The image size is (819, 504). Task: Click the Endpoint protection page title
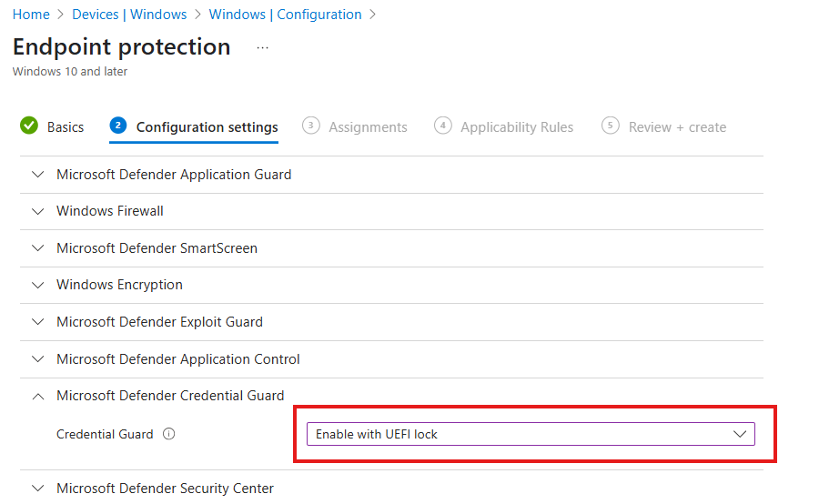click(121, 47)
